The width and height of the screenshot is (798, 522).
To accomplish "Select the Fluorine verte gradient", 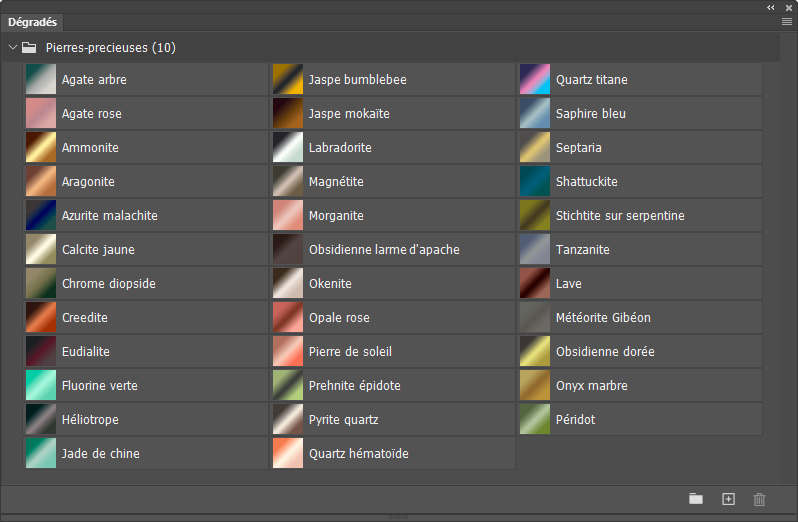I will [40, 386].
